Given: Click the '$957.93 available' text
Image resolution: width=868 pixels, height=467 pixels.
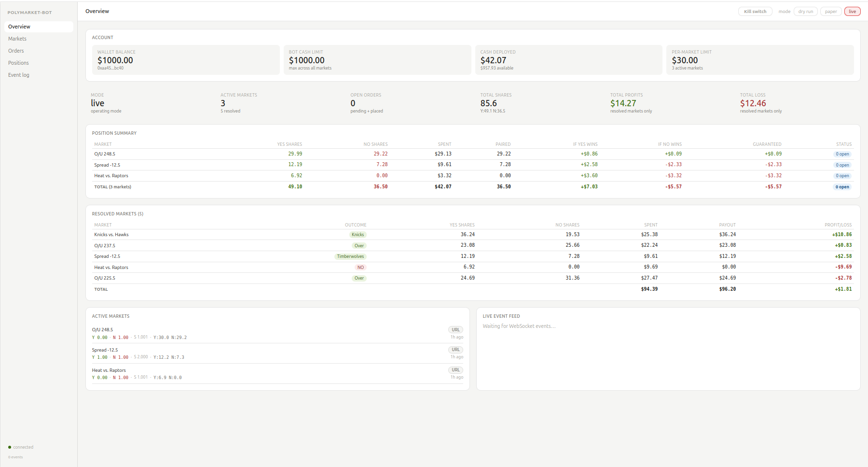Looking at the screenshot, I should [496, 68].
